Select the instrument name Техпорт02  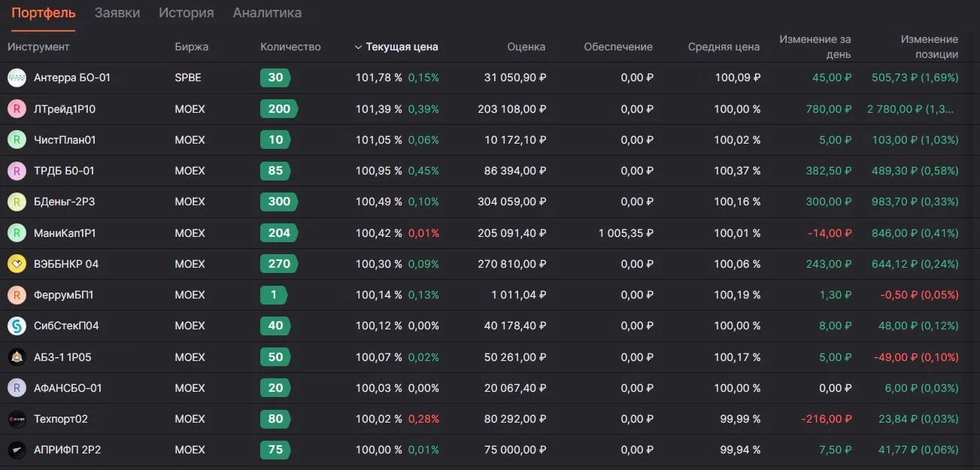click(x=61, y=419)
